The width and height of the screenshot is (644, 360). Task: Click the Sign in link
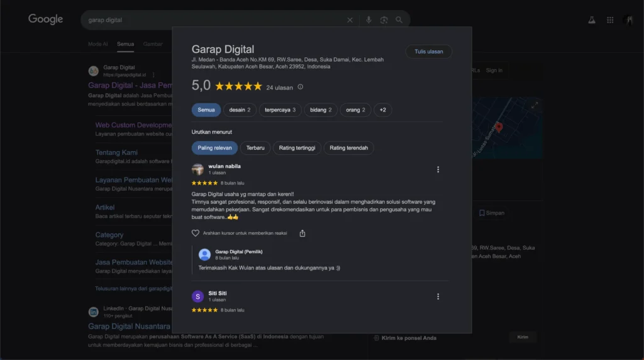point(494,70)
